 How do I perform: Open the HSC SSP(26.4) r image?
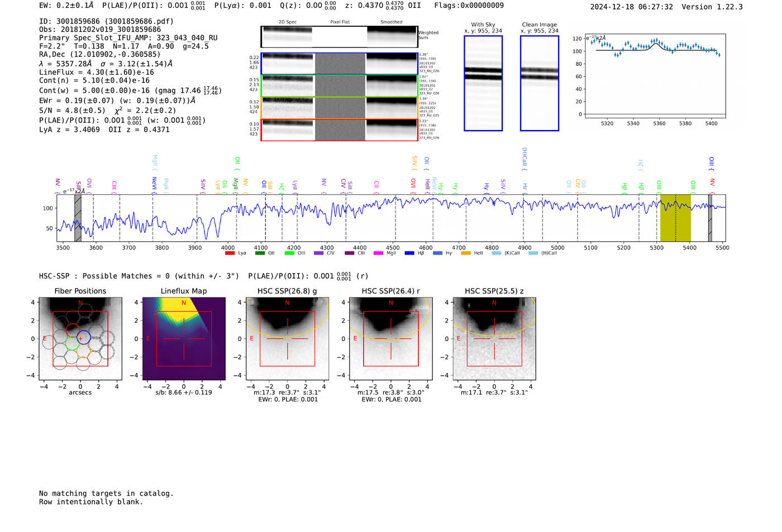(390, 339)
